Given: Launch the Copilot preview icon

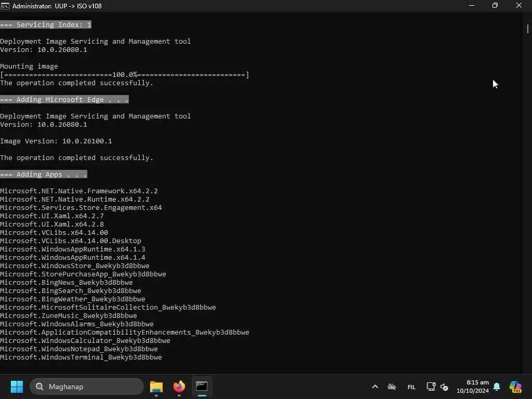Looking at the screenshot, I should click(515, 387).
